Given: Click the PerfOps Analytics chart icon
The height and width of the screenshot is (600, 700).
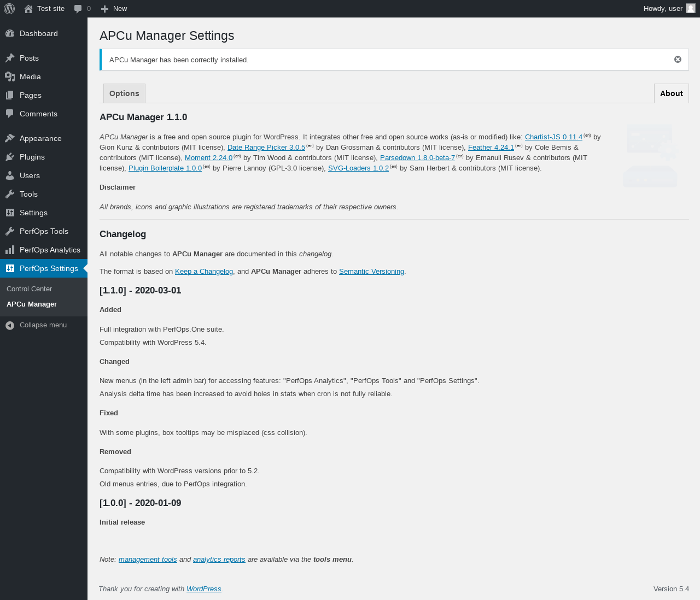Looking at the screenshot, I should point(10,250).
